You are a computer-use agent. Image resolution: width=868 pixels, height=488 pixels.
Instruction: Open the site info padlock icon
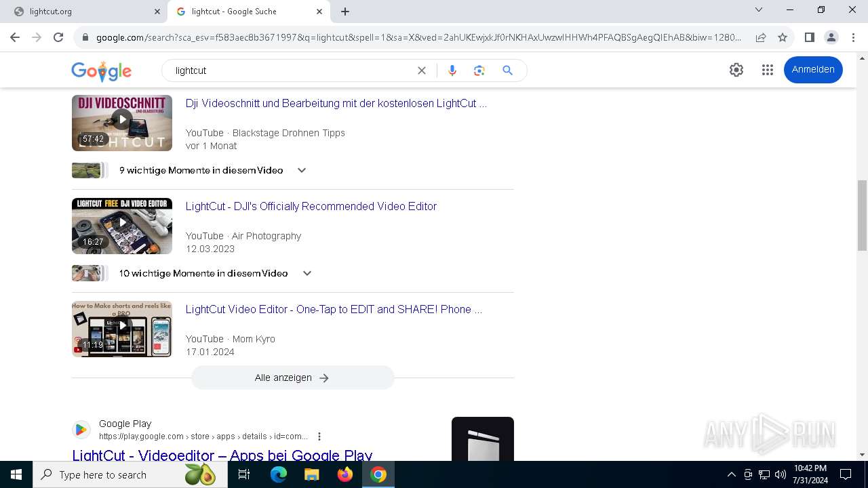pyautogui.click(x=85, y=38)
